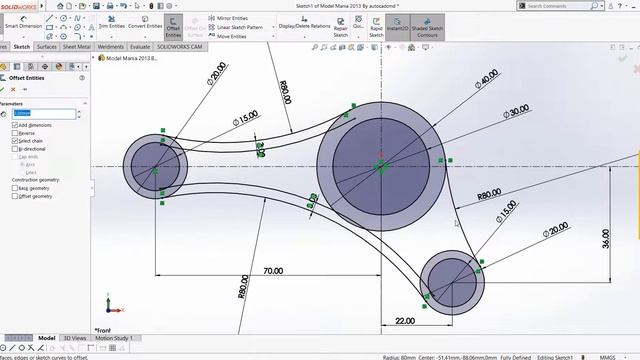Click the offset distance input field

(x=44, y=113)
